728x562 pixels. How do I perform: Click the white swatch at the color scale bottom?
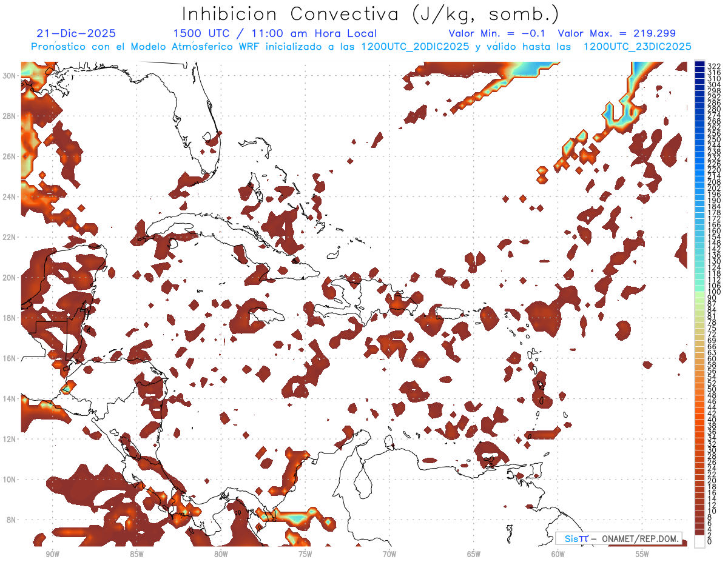coord(700,540)
